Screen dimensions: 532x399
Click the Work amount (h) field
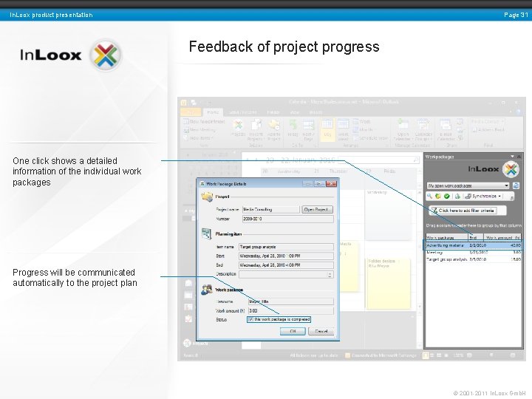(291, 311)
